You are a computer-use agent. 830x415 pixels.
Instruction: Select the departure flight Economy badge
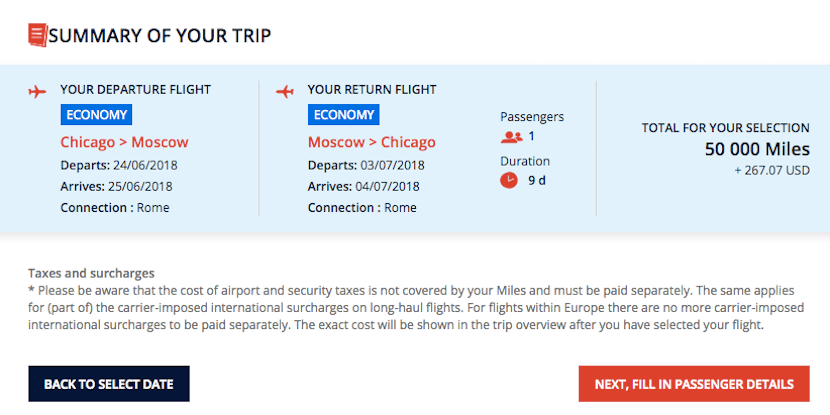(95, 115)
